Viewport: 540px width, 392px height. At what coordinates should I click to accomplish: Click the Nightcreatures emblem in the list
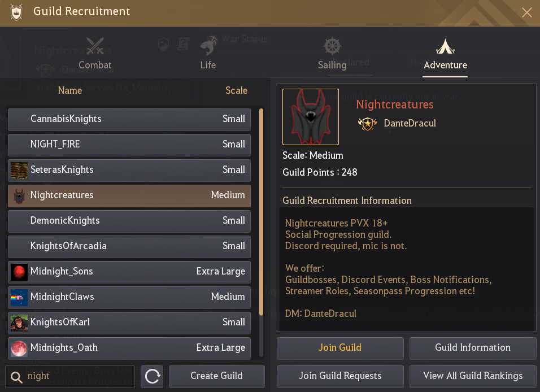tap(19, 195)
